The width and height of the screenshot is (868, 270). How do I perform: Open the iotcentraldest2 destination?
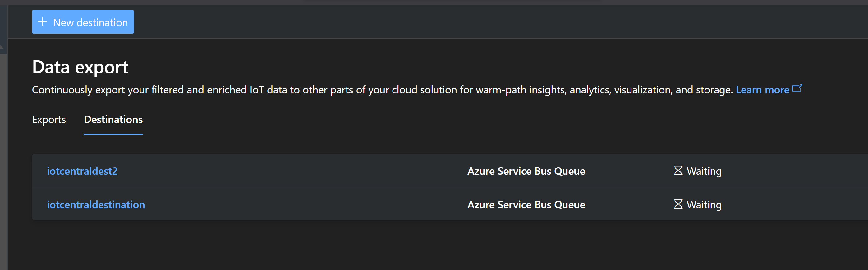82,171
